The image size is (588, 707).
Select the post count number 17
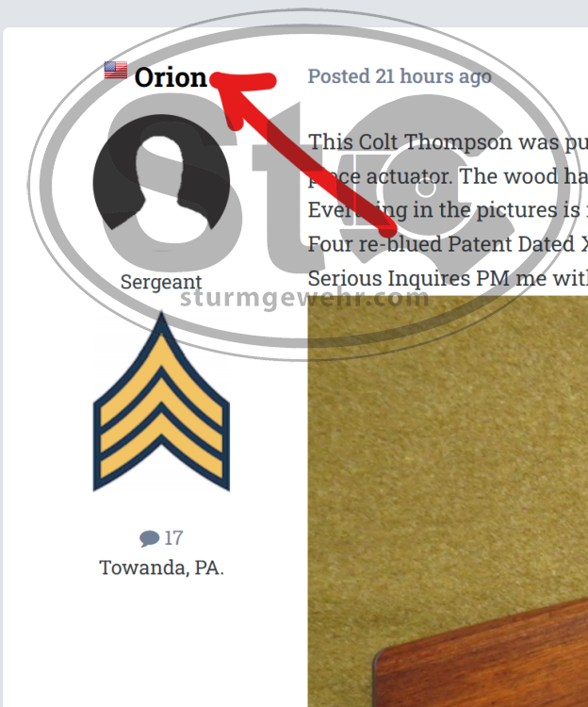pyautogui.click(x=173, y=538)
